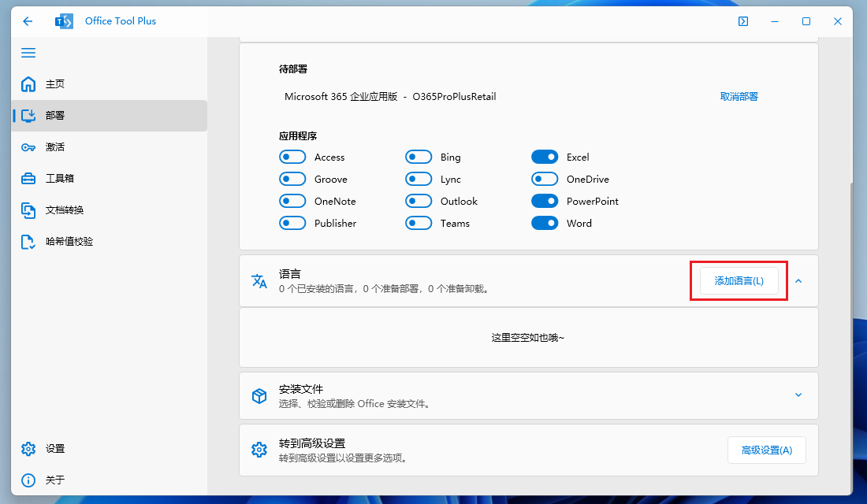The width and height of the screenshot is (867, 504).
Task: Open 哈希值校验 hash check page
Action: click(x=109, y=242)
